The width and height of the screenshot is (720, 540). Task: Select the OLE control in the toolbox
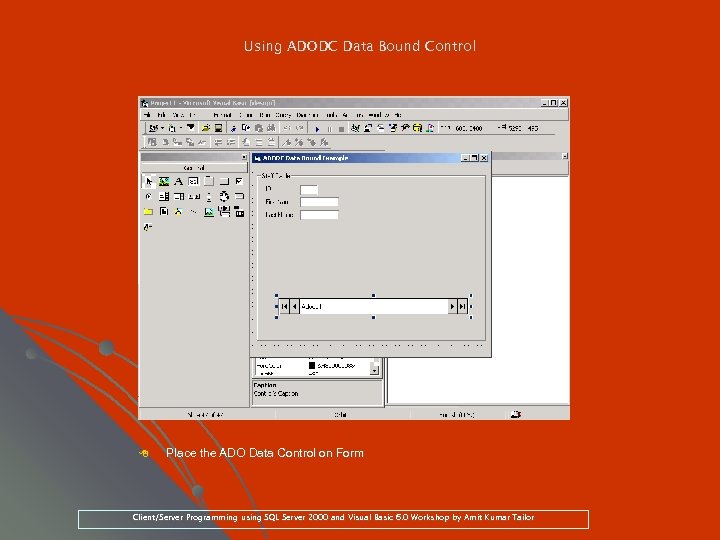[239, 212]
